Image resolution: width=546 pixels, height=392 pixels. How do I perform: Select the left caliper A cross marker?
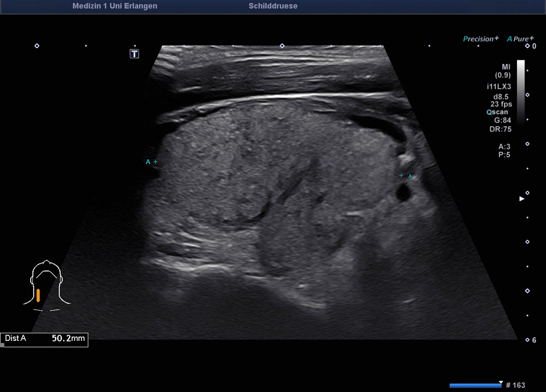click(x=155, y=162)
